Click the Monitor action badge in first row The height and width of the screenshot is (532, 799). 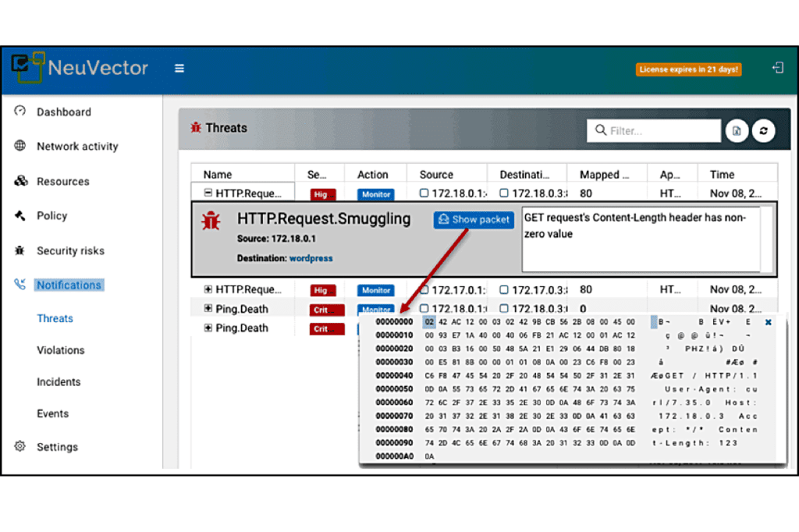pyautogui.click(x=375, y=194)
